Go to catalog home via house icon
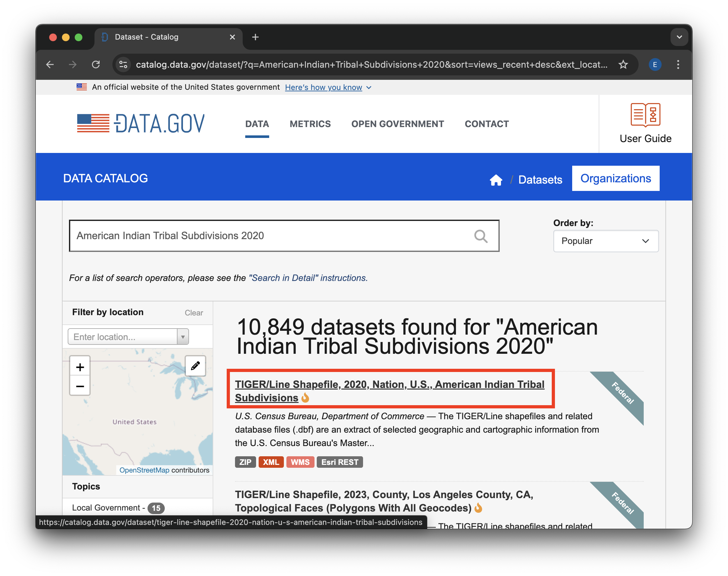 pos(496,180)
